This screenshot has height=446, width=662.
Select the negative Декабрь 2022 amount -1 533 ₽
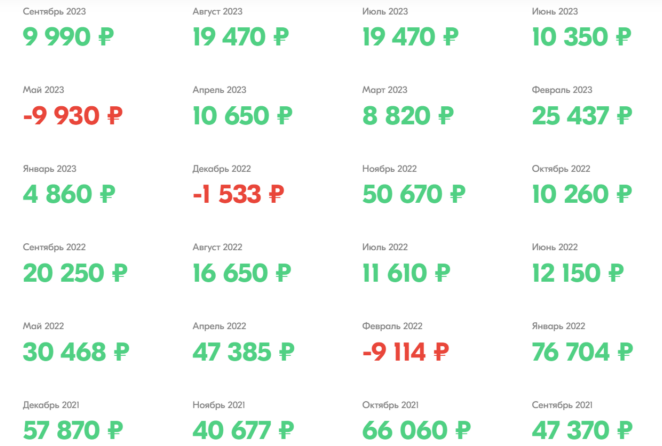(238, 194)
